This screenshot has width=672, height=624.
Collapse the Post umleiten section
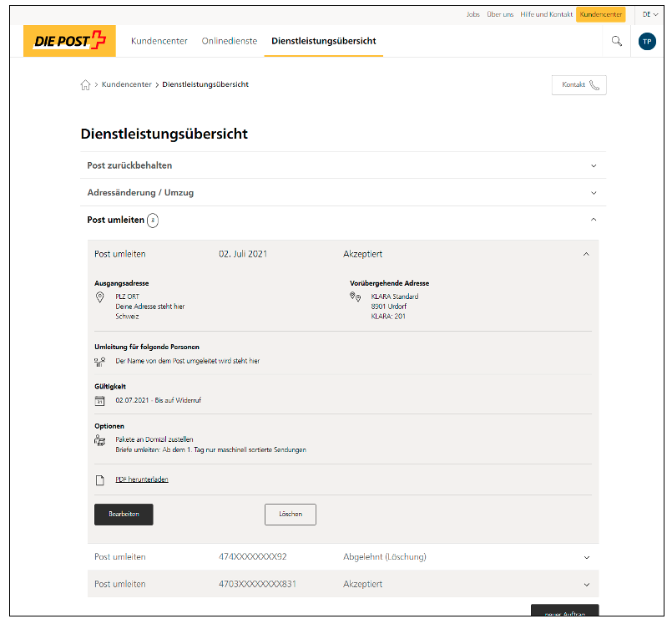pos(593,220)
